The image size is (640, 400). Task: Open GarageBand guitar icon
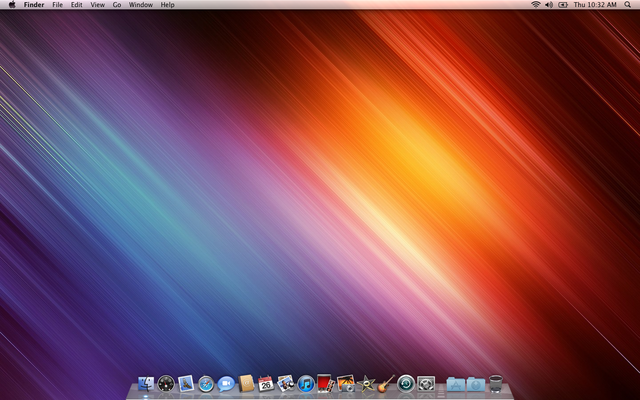[386, 384]
